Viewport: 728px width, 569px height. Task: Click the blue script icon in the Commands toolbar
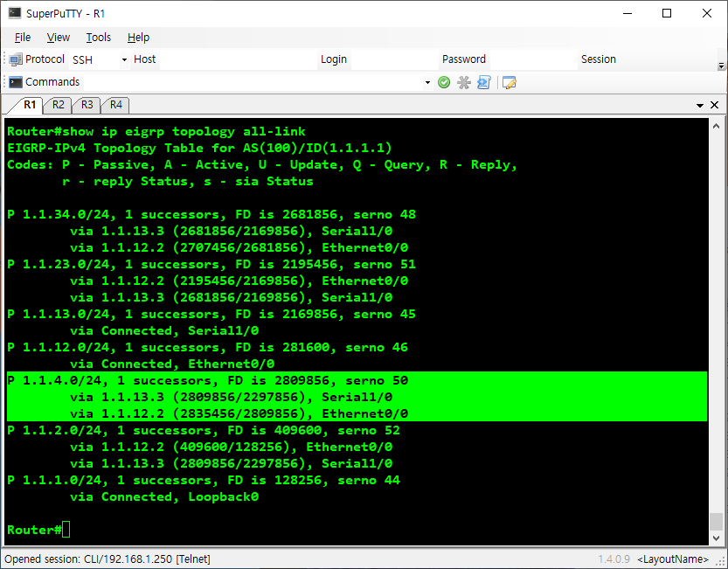pyautogui.click(x=484, y=83)
